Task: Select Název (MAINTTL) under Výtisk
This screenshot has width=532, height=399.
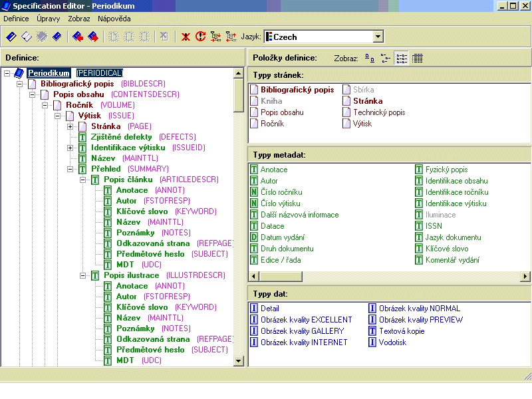Action: (103, 158)
